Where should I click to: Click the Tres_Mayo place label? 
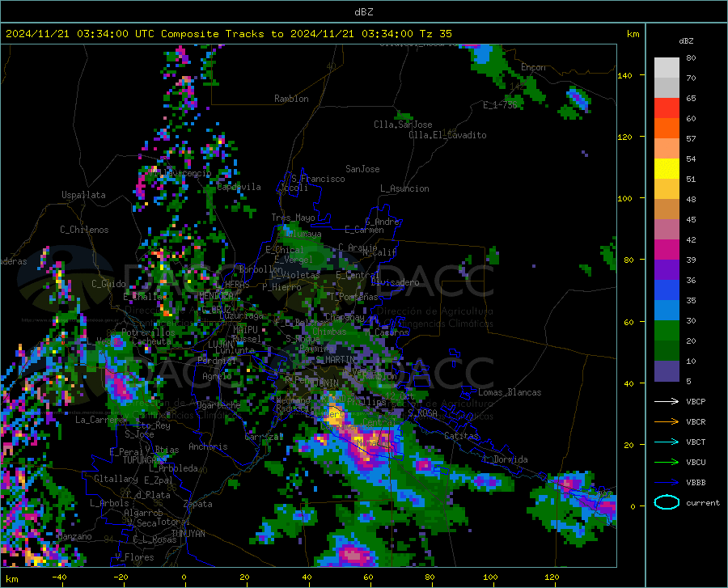pyautogui.click(x=293, y=218)
